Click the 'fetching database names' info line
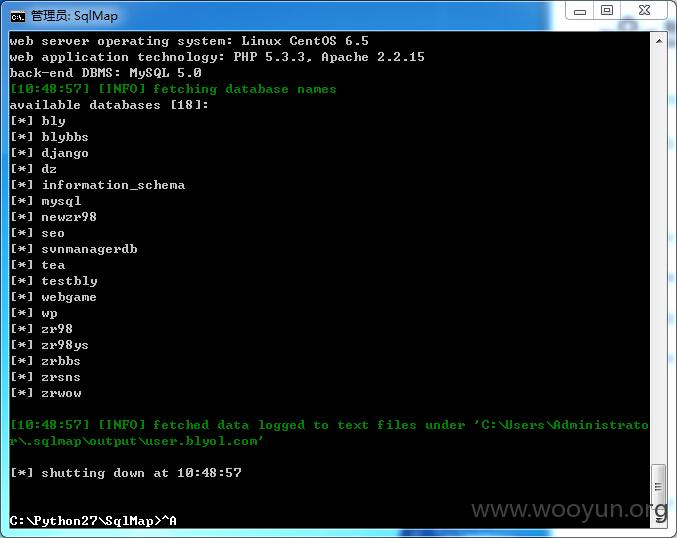Image resolution: width=677 pixels, height=538 pixels. [x=173, y=89]
